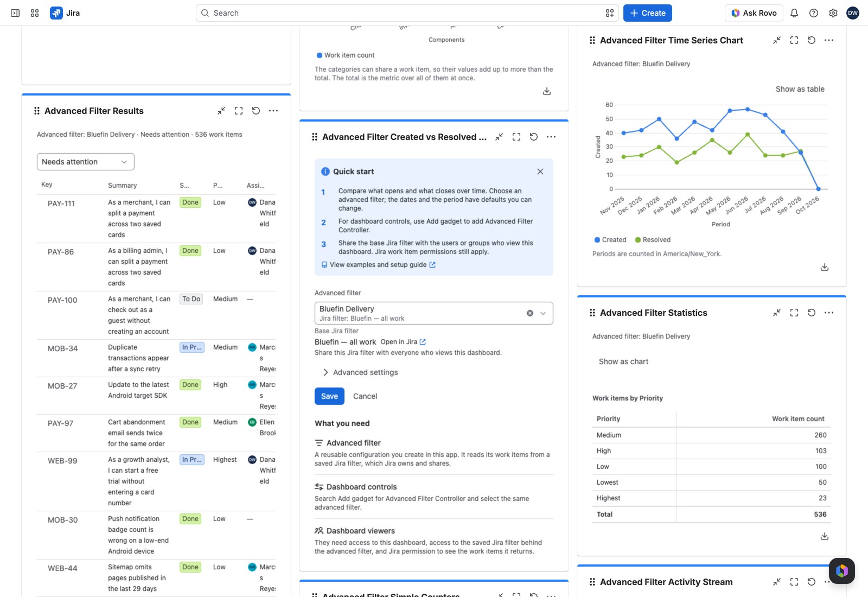Toggle the Resolved series in legend

[x=653, y=240]
